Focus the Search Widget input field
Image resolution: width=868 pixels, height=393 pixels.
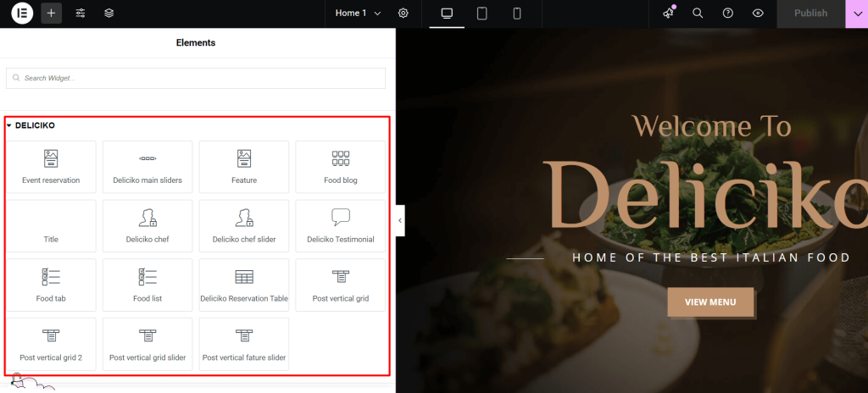196,78
